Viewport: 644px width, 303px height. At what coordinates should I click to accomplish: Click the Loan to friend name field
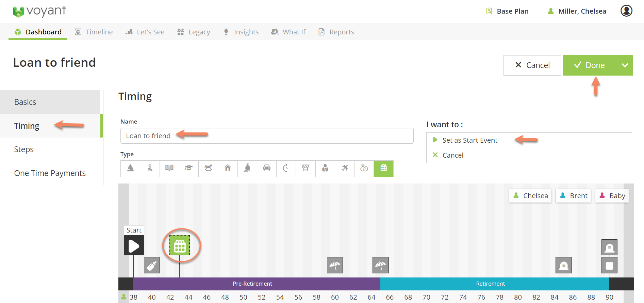(267, 136)
